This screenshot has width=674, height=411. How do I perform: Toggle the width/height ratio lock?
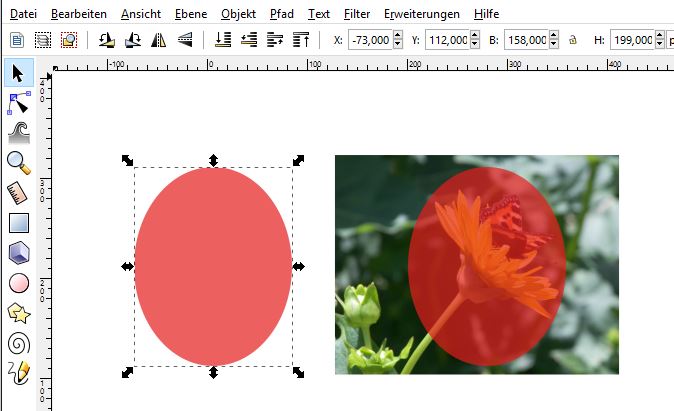(x=573, y=40)
